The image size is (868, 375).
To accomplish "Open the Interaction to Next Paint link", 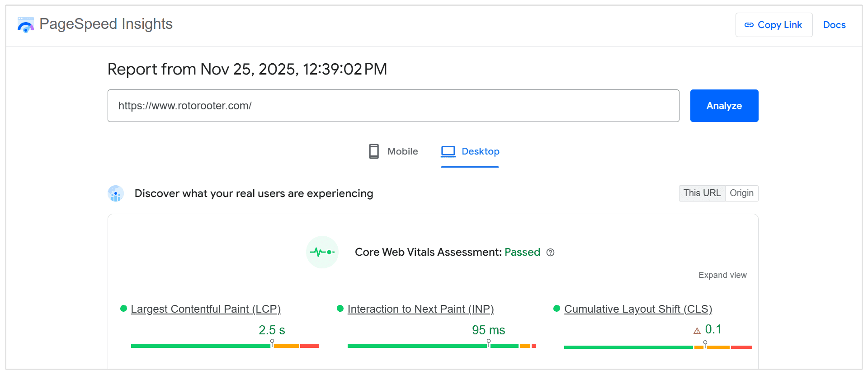I will point(420,309).
